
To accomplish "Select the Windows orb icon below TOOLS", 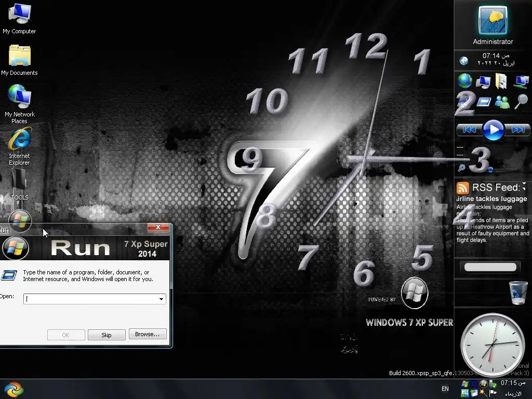I will click(20, 220).
